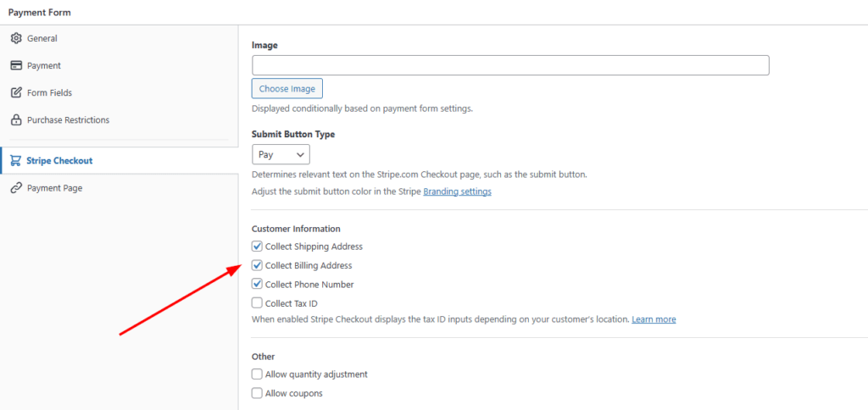Click the Form Fields edit icon
868x410 pixels.
tap(16, 92)
